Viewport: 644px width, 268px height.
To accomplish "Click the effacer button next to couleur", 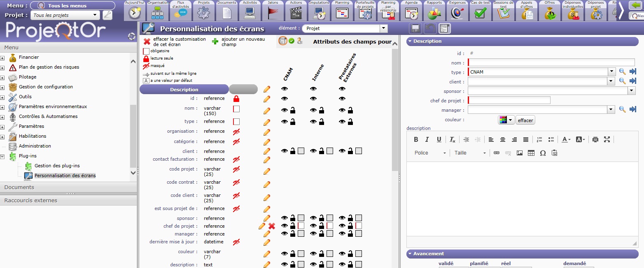I will click(525, 120).
